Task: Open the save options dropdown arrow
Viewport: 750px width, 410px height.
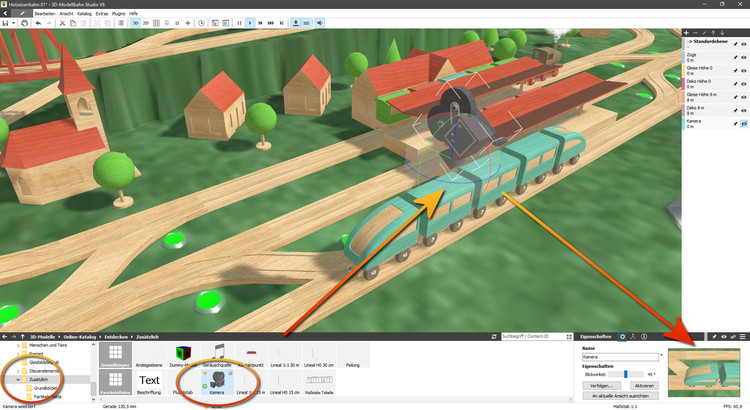Action: [13, 23]
